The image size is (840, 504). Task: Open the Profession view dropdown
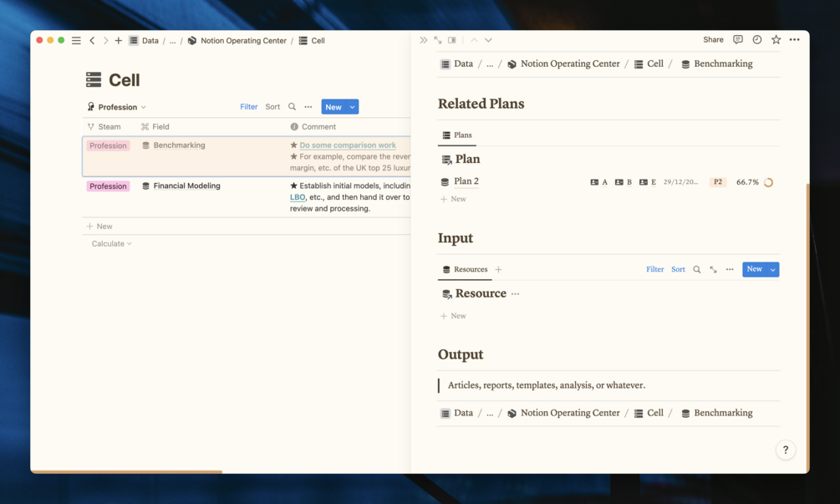[x=117, y=107]
